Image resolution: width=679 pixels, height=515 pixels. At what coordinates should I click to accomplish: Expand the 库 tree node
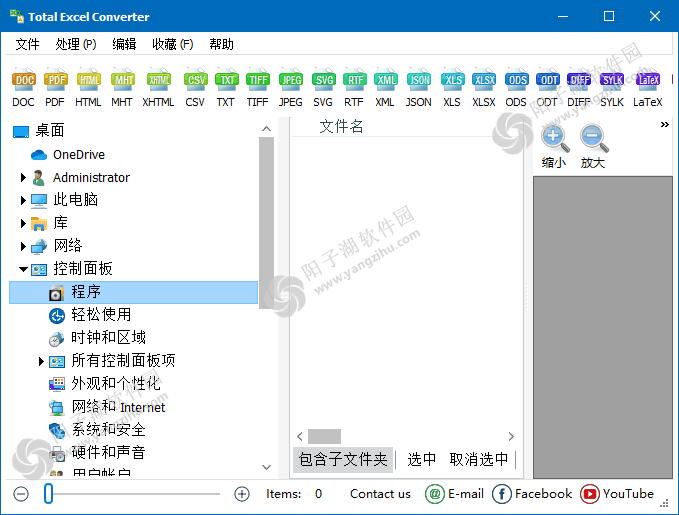[x=23, y=223]
